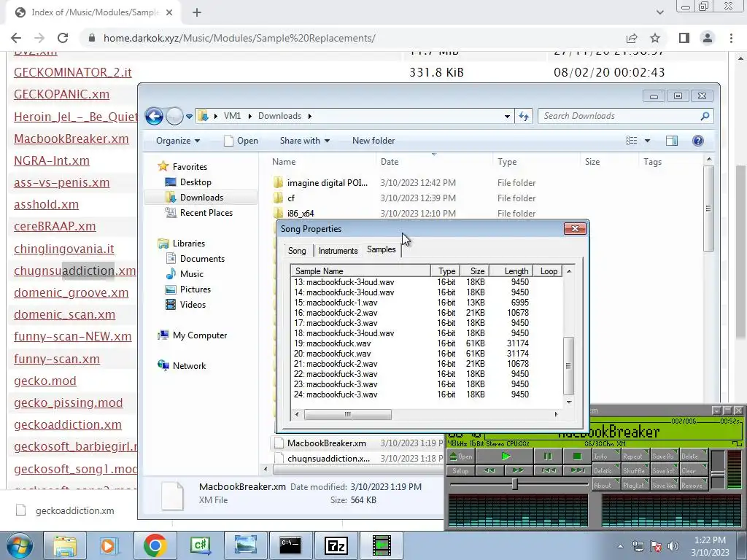Stop playback in the module player
Image resolution: width=747 pixels, height=560 pixels.
pyautogui.click(x=576, y=456)
